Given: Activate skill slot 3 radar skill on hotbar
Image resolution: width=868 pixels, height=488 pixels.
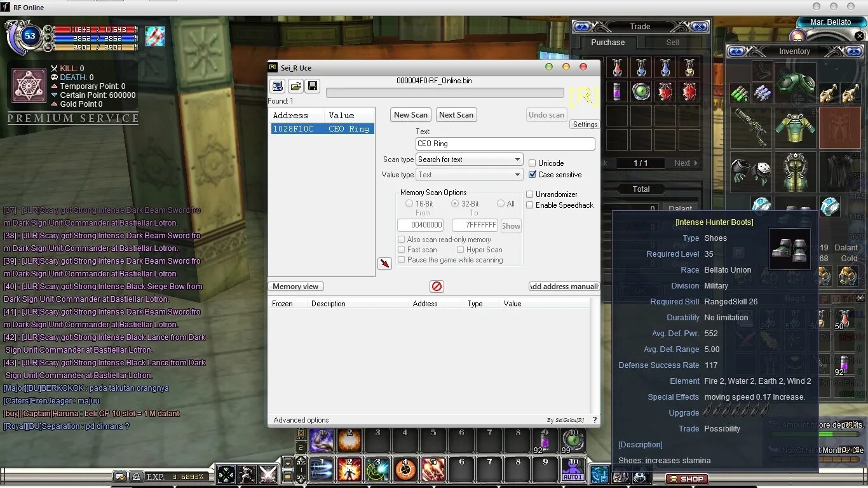Looking at the screenshot, I should [377, 470].
